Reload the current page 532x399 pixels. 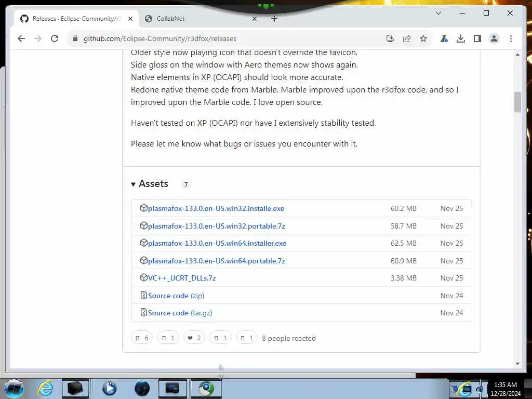pyautogui.click(x=55, y=38)
